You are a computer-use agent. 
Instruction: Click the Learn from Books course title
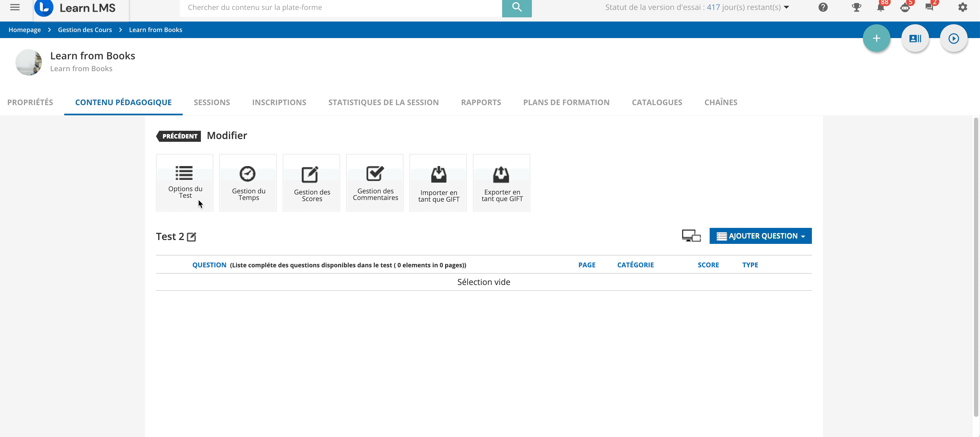[92, 56]
